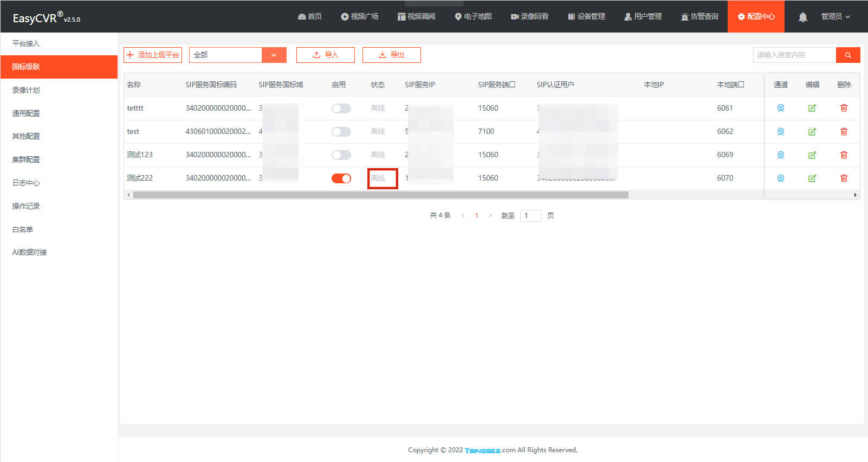Open AI数据对接 in the sidebar
Viewport: 868px width, 462px height.
coord(29,252)
